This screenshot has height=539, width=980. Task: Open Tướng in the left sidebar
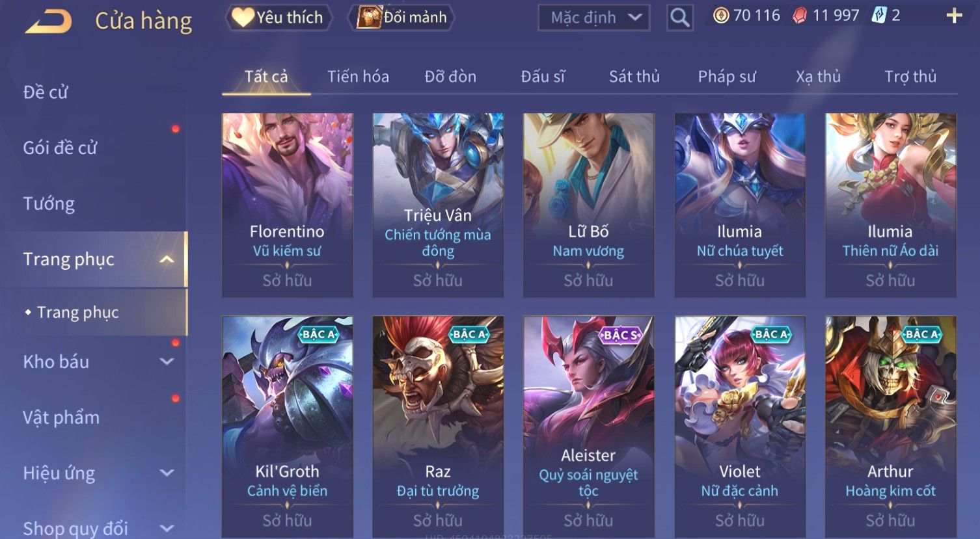click(x=49, y=204)
